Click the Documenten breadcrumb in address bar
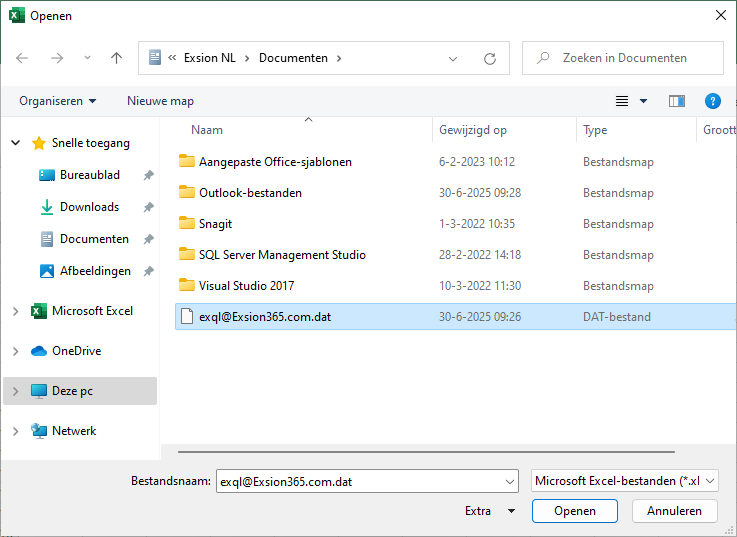Viewport: 737px width, 537px height. 293,58
